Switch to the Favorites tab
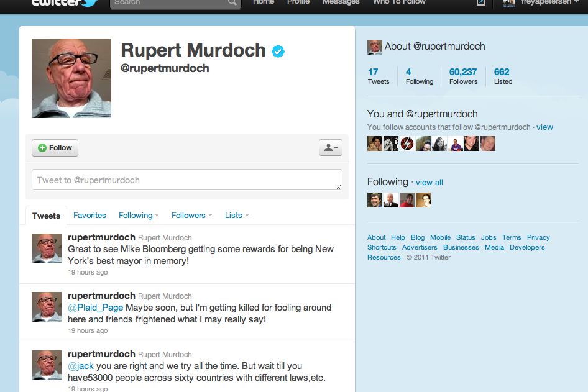588x392 pixels. pyautogui.click(x=90, y=215)
